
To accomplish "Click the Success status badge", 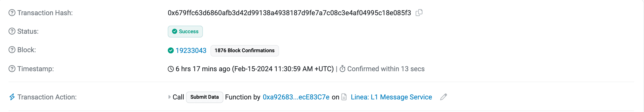I will click(185, 32).
